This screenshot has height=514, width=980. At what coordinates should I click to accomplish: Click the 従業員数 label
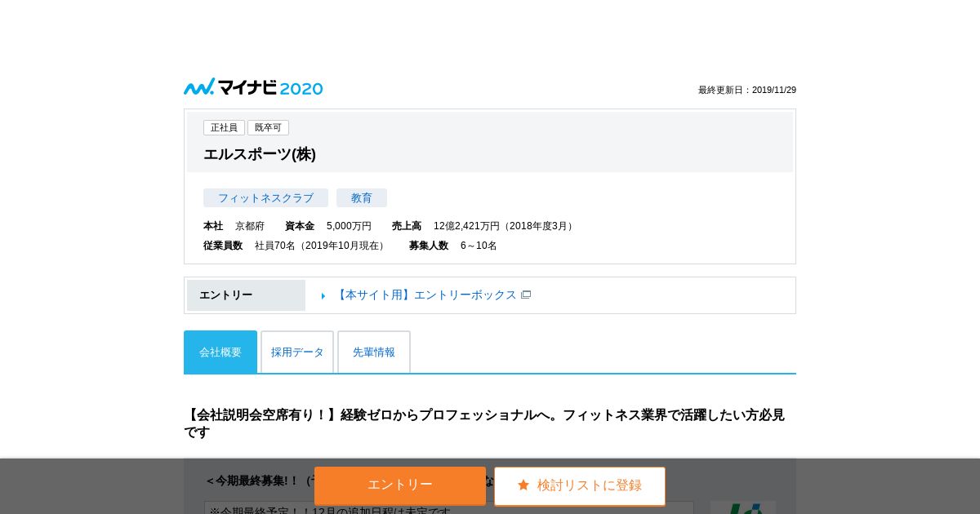223,246
